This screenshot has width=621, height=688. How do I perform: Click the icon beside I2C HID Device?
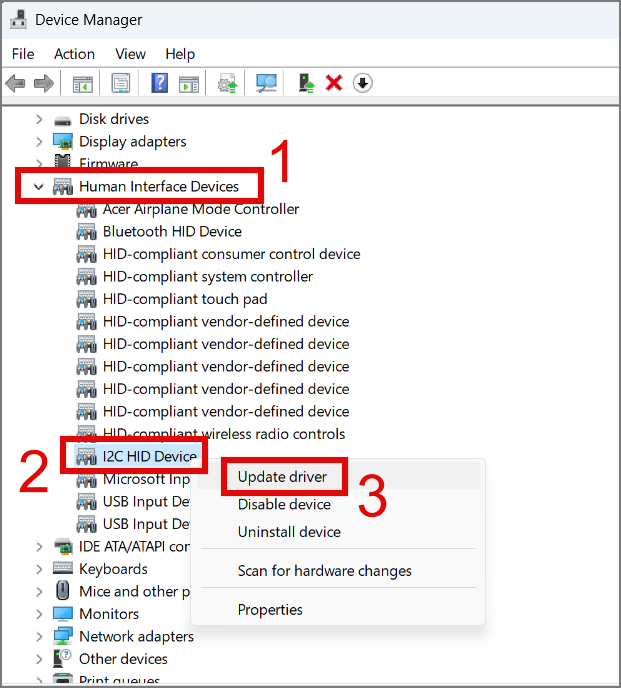tap(86, 457)
